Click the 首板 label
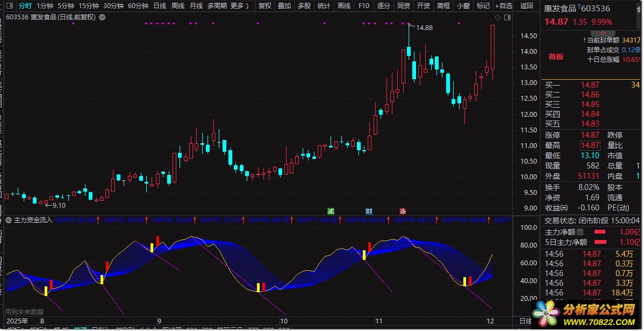The width and height of the screenshot is (644, 331). coord(556,57)
